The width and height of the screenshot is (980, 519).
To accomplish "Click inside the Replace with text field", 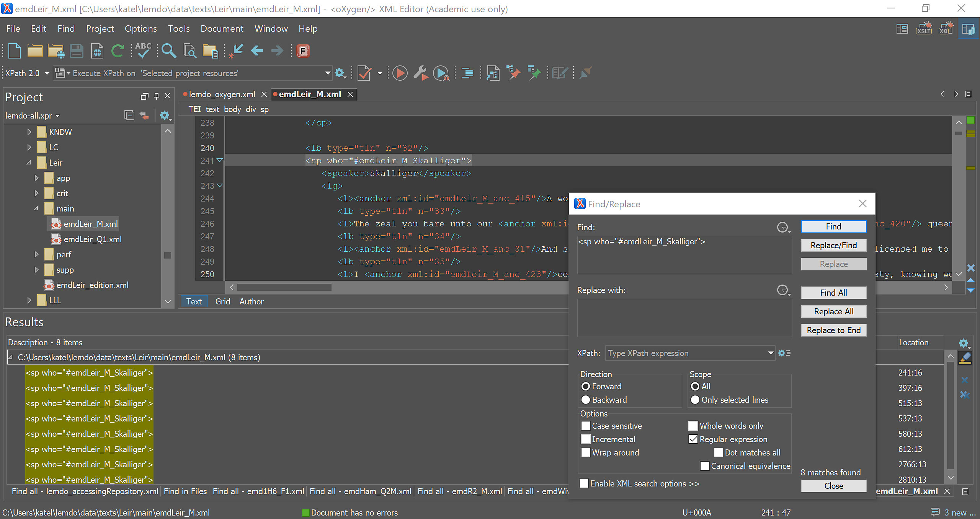I will click(x=684, y=317).
